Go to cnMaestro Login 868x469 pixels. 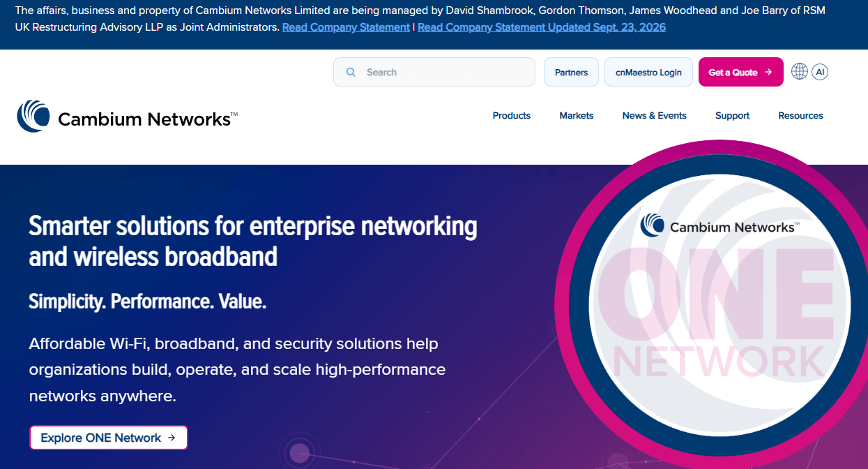tap(648, 72)
